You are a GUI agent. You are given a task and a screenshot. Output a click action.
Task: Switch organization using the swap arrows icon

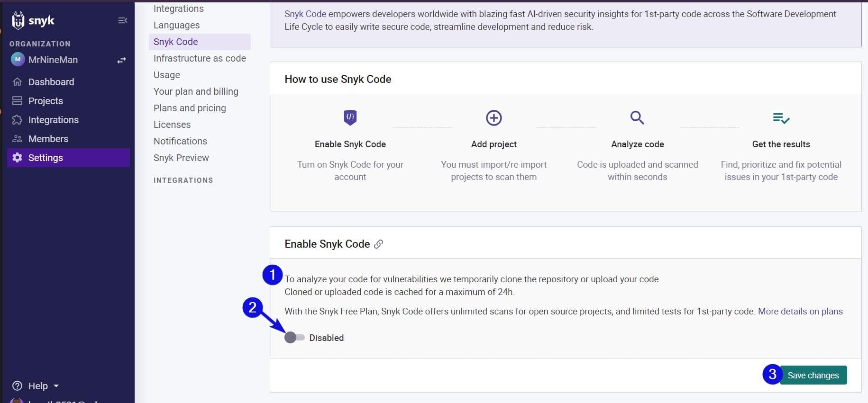[x=121, y=60]
